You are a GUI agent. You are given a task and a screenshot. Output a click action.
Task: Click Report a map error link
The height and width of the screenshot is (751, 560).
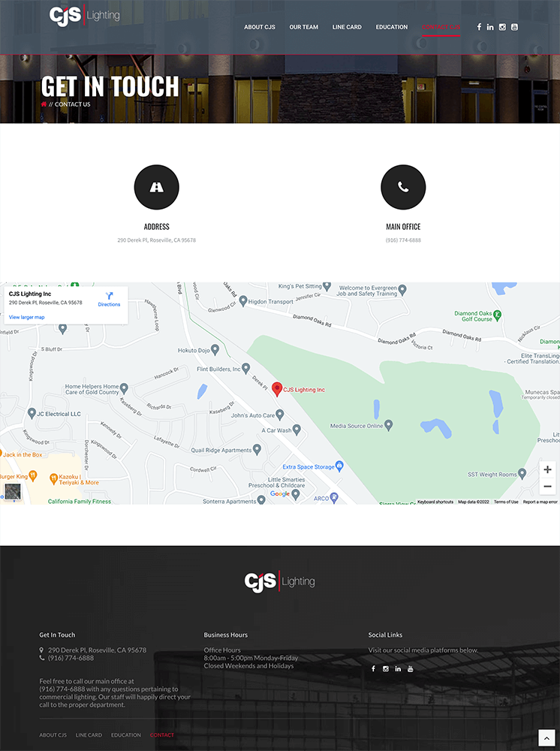tap(540, 502)
